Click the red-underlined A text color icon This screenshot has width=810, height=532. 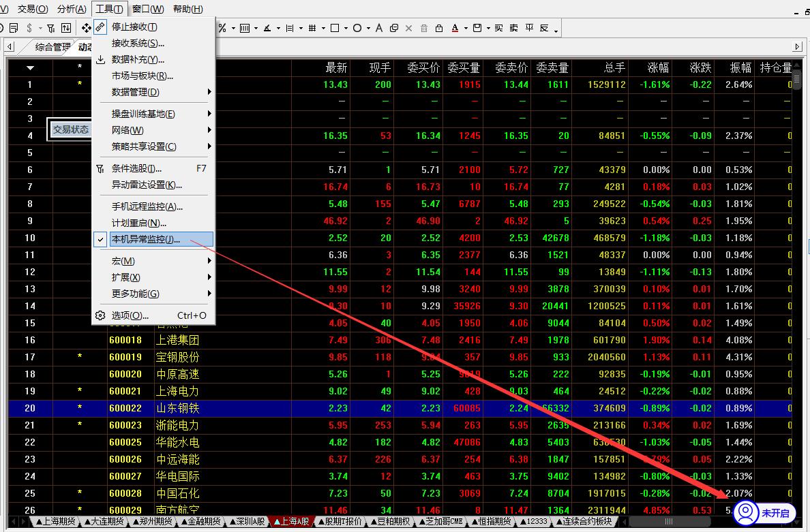(x=455, y=28)
